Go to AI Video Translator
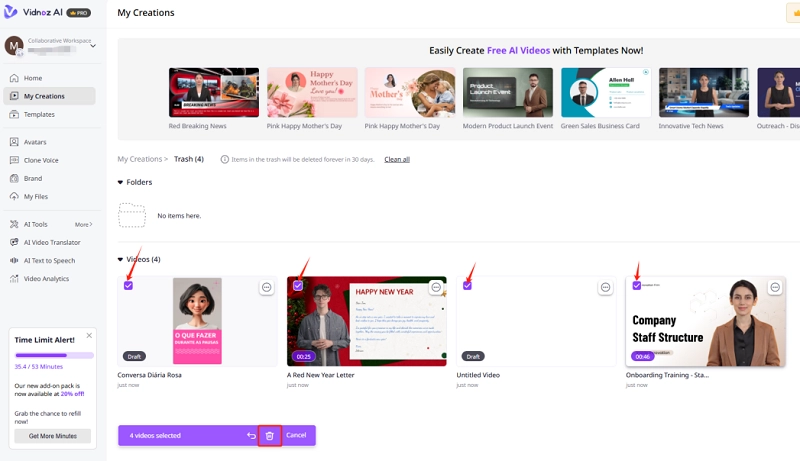Image resolution: width=800 pixels, height=461 pixels. point(53,243)
